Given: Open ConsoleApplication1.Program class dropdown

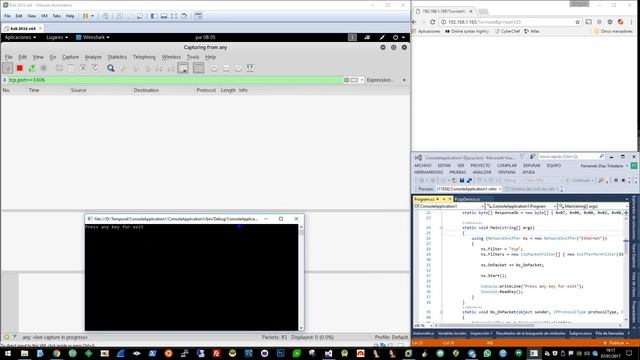Looking at the screenshot, I should [x=521, y=207].
